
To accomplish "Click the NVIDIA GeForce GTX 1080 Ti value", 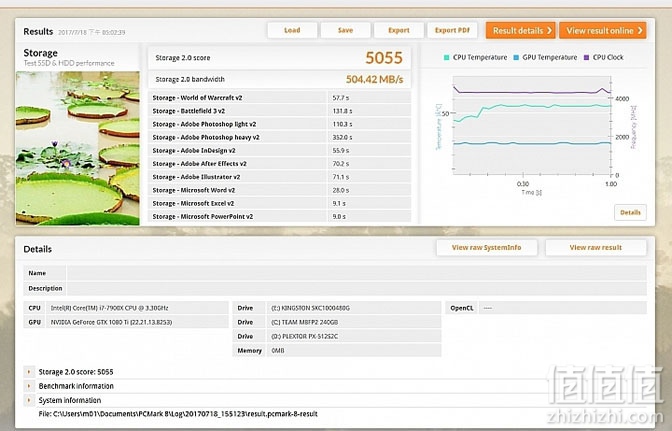I will [111, 322].
